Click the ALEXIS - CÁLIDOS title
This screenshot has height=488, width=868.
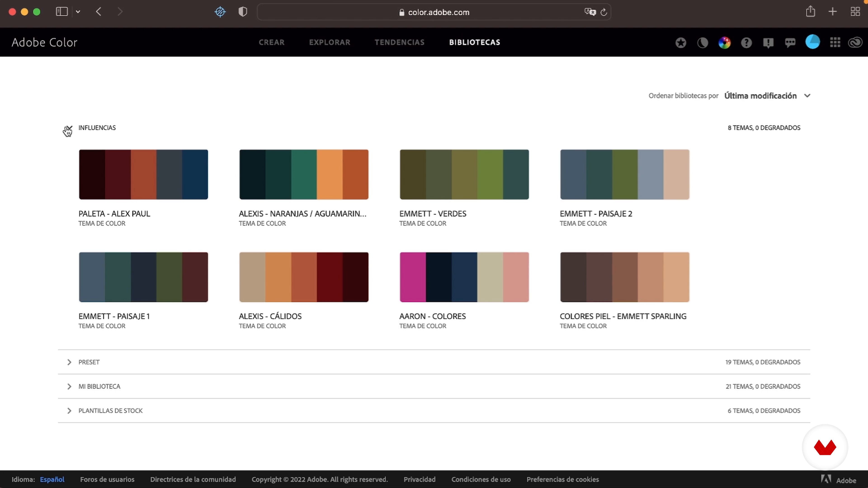(270, 316)
